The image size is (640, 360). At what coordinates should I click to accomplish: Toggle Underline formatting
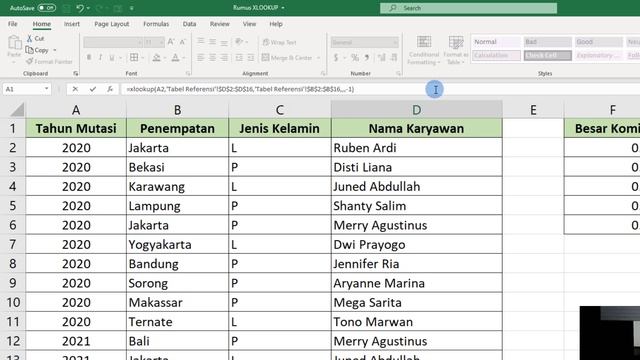coord(112,58)
